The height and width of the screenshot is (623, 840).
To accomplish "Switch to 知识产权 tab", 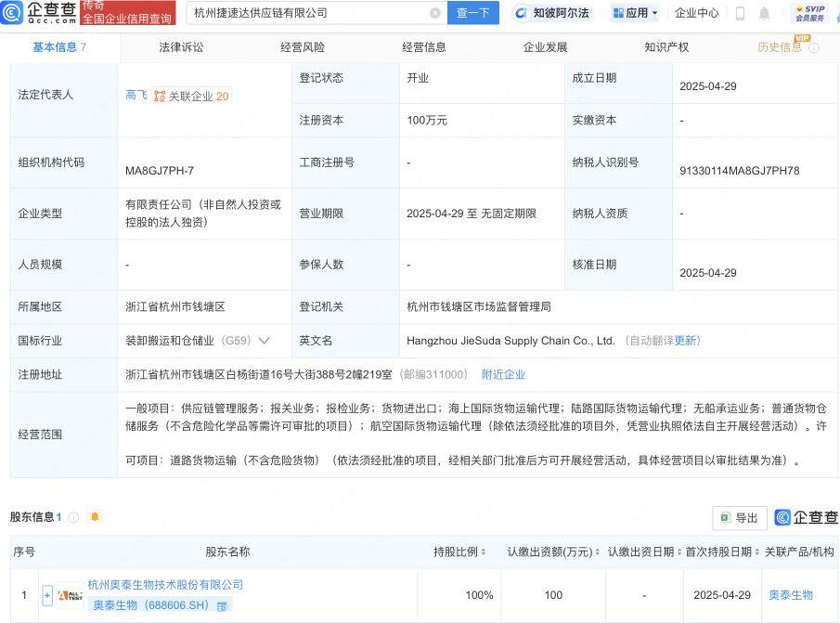I will [666, 47].
